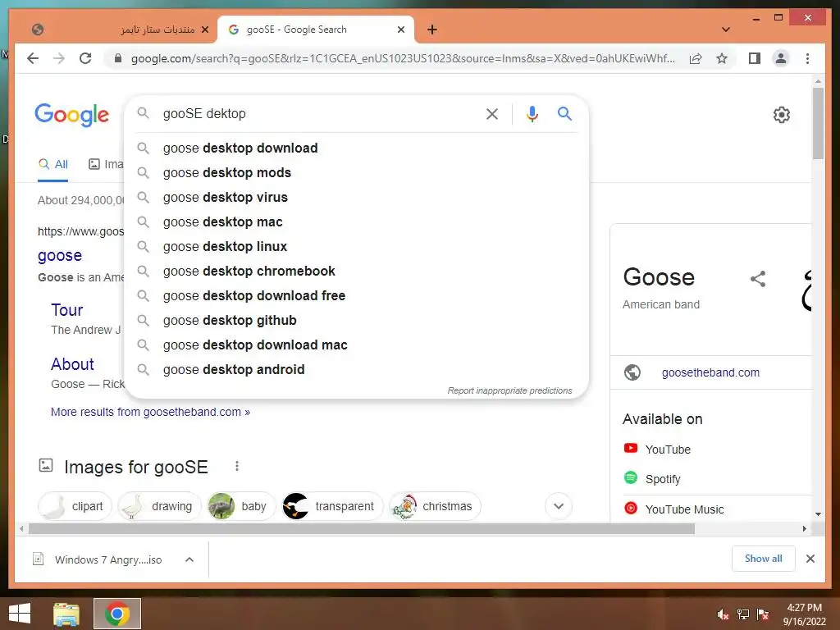This screenshot has width=840, height=630.
Task: Choose suggestion goose desktop virus
Action: point(357,197)
